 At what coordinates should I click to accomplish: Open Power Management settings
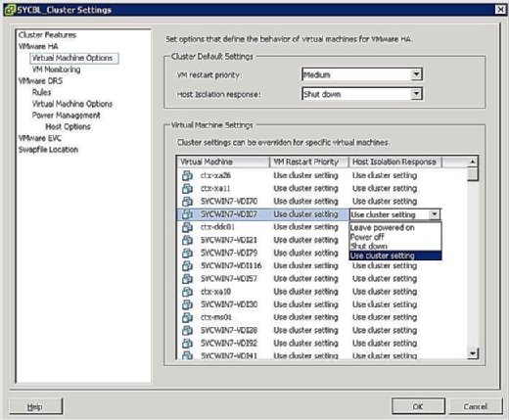[x=66, y=116]
